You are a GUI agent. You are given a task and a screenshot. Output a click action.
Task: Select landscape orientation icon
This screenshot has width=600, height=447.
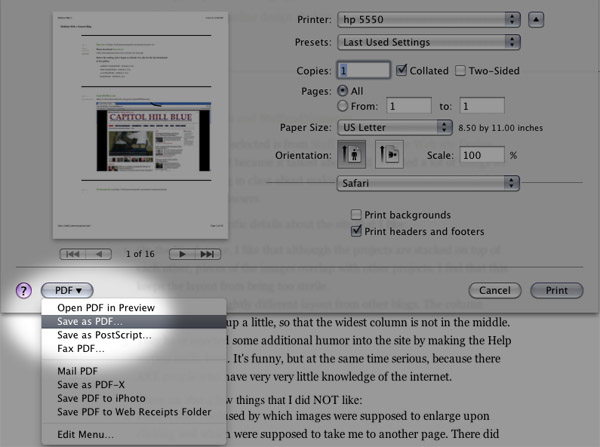(x=389, y=154)
